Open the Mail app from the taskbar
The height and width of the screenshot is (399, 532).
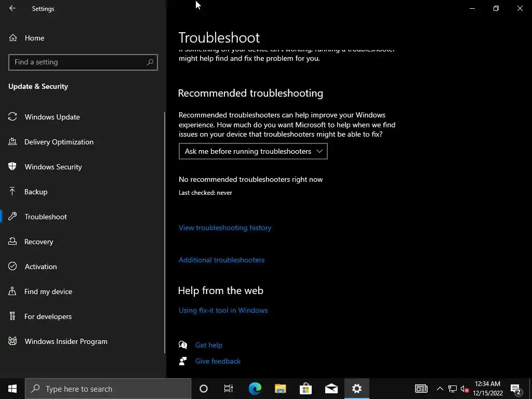[x=331, y=389]
